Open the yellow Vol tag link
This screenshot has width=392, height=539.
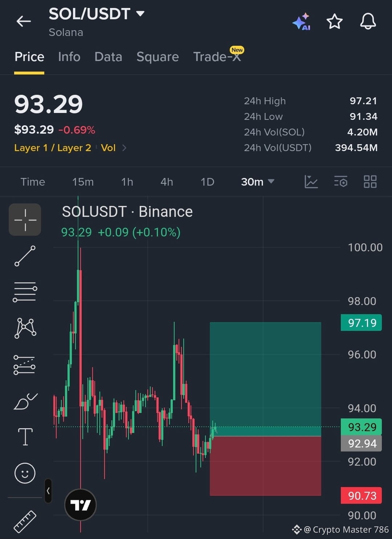tap(108, 148)
